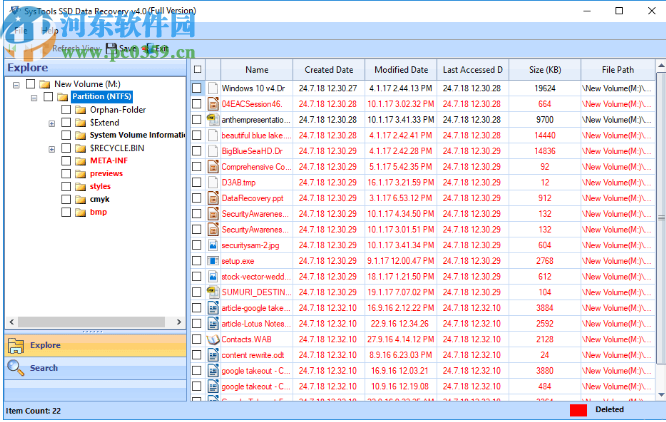Image resolution: width=666 pixels, height=422 pixels.
Task: Click the tree pane right scroll arrow
Action: point(179,322)
